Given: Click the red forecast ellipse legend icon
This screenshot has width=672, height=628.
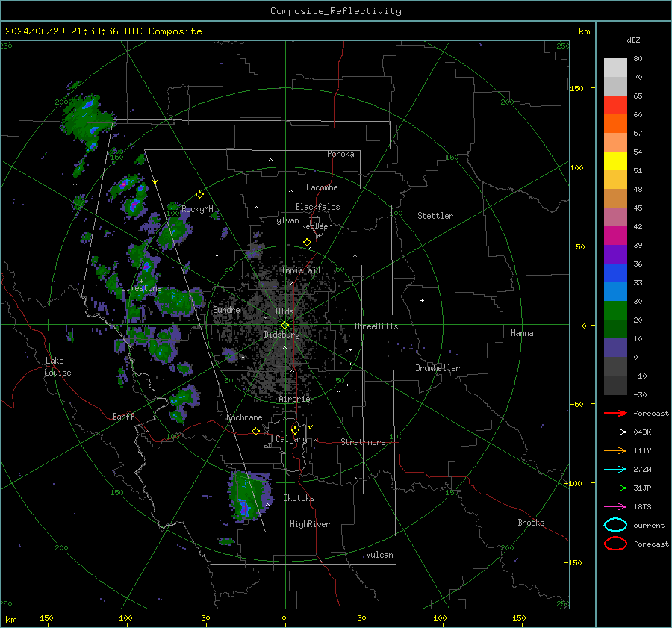Looking at the screenshot, I should click(615, 544).
